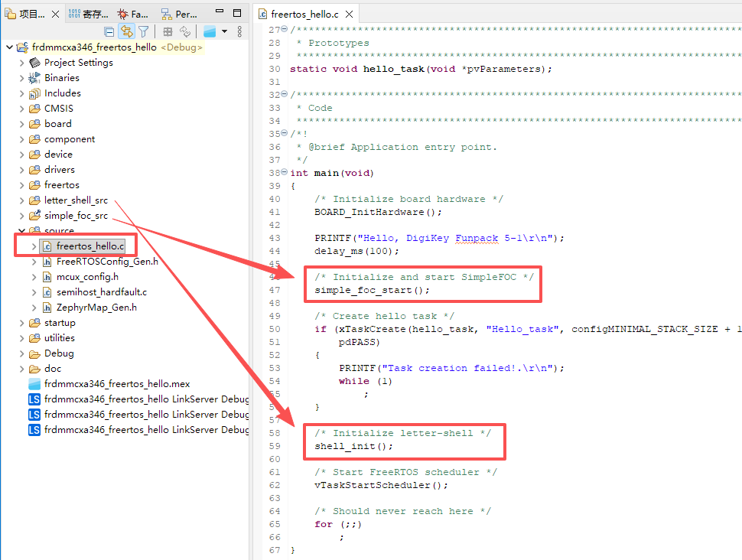Open the View Menu three-dots icon

[x=239, y=31]
